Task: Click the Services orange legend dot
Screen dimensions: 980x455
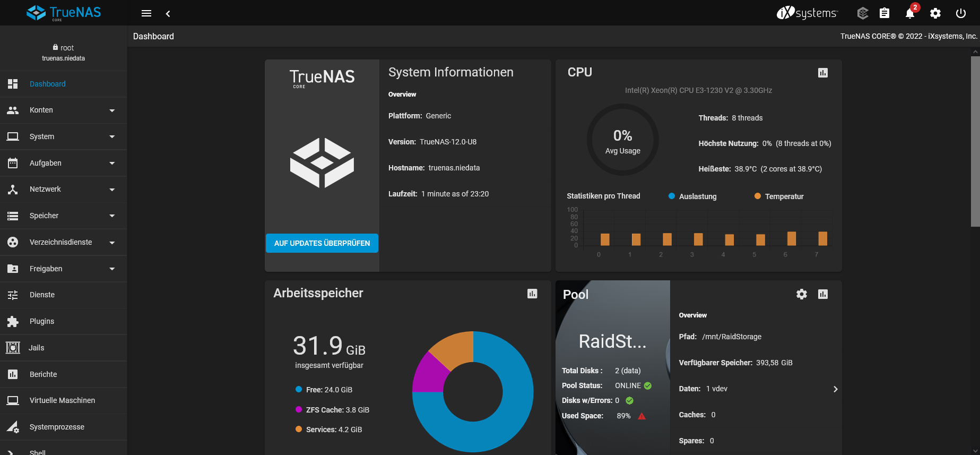Action: pyautogui.click(x=299, y=429)
